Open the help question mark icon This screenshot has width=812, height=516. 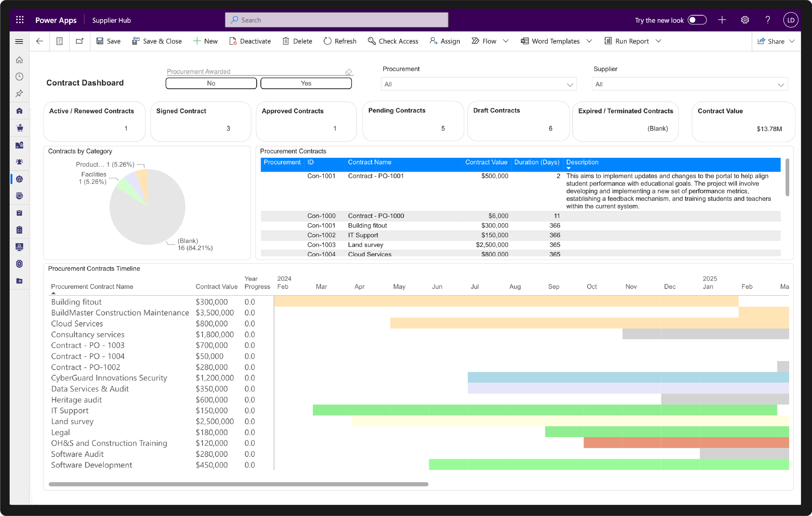(x=768, y=20)
